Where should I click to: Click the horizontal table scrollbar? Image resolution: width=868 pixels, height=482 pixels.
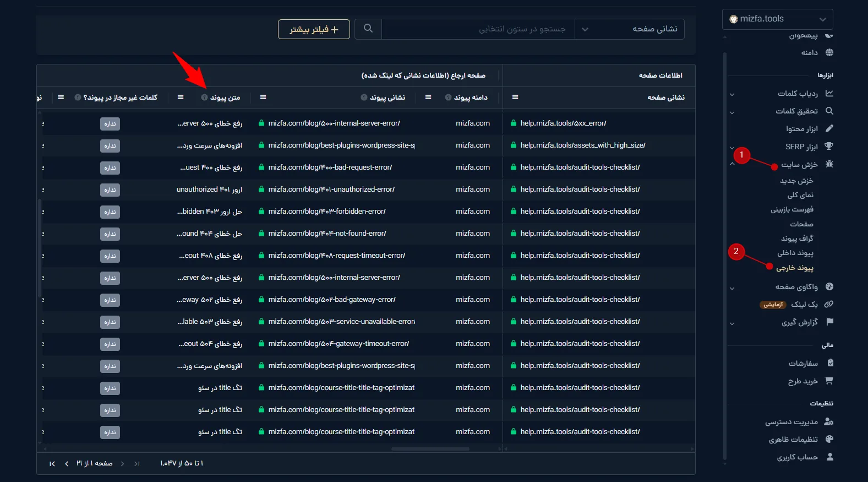coord(430,449)
